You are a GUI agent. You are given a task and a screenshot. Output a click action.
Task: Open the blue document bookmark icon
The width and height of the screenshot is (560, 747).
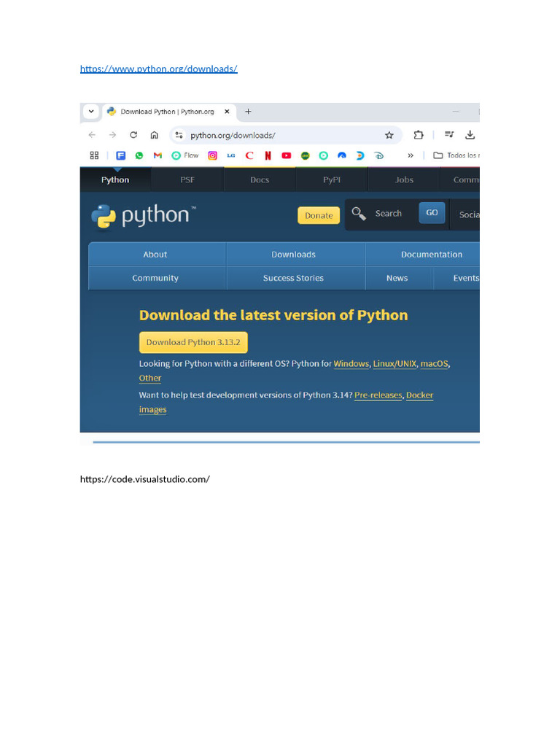pos(121,155)
